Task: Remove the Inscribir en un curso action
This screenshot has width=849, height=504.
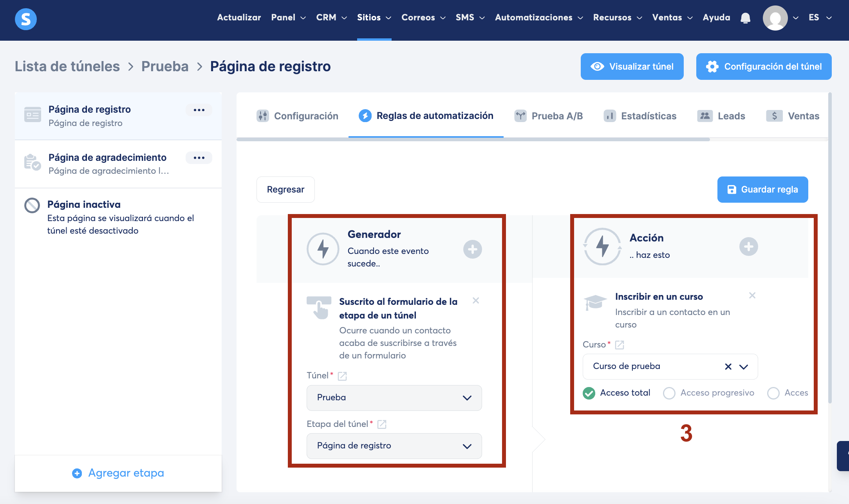Action: pos(752,295)
